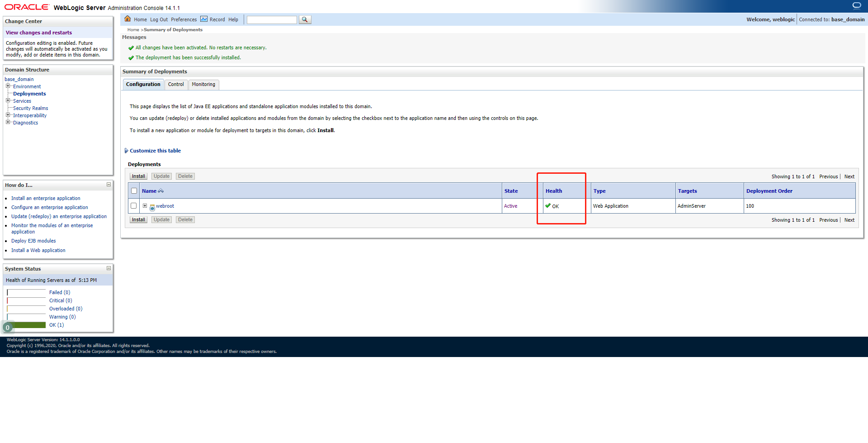This screenshot has height=443, width=868.
Task: Collapse the How do I panel
Action: click(x=108, y=185)
